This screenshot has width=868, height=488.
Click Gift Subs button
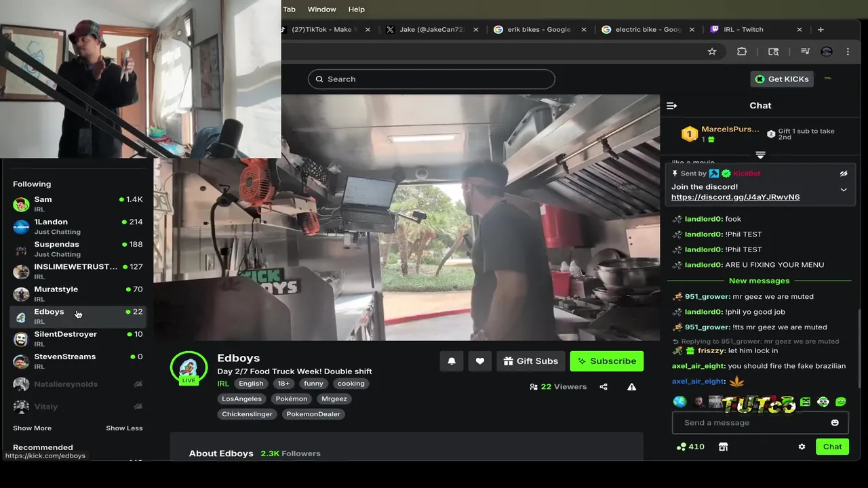(530, 361)
